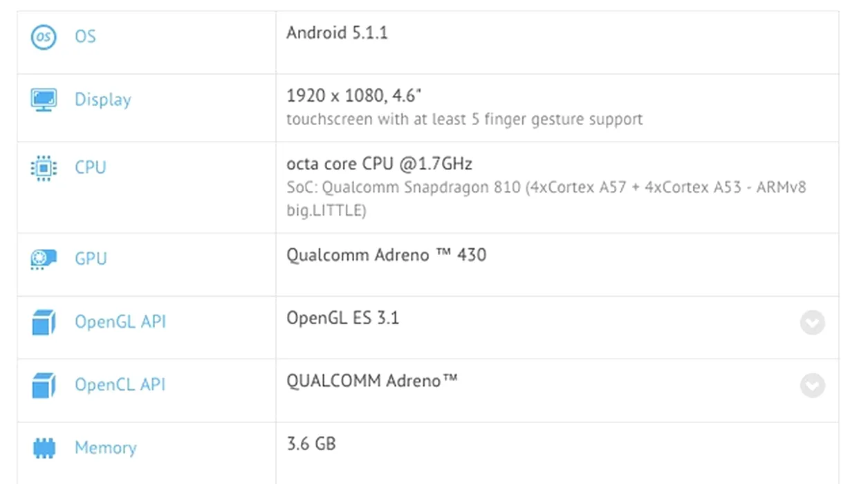Click the Android 5.1.1 value
868x484 pixels.
(x=337, y=32)
